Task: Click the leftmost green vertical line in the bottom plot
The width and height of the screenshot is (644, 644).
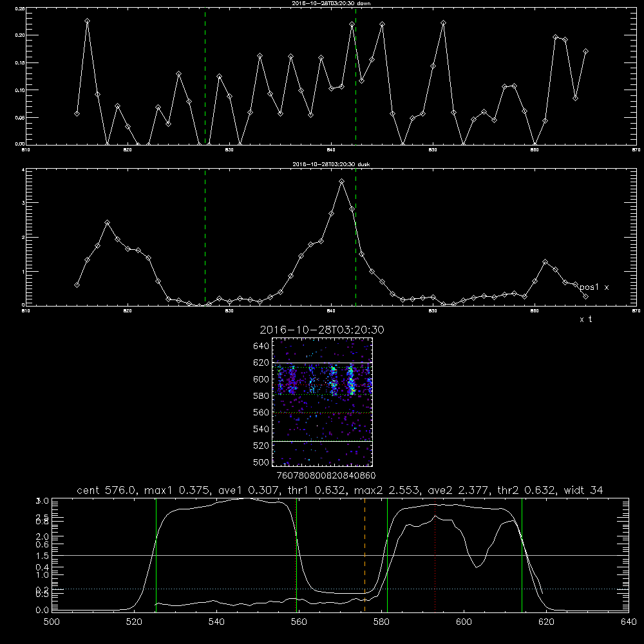Action: [x=156, y=554]
